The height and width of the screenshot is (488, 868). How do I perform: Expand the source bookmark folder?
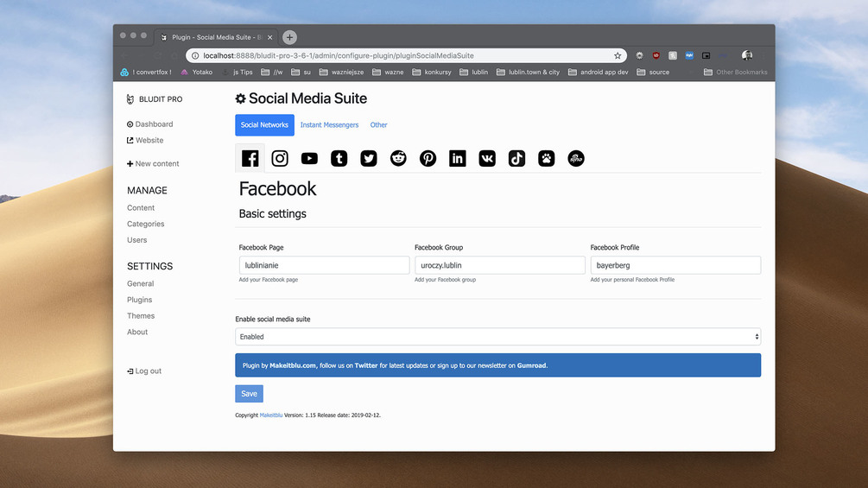(x=653, y=72)
